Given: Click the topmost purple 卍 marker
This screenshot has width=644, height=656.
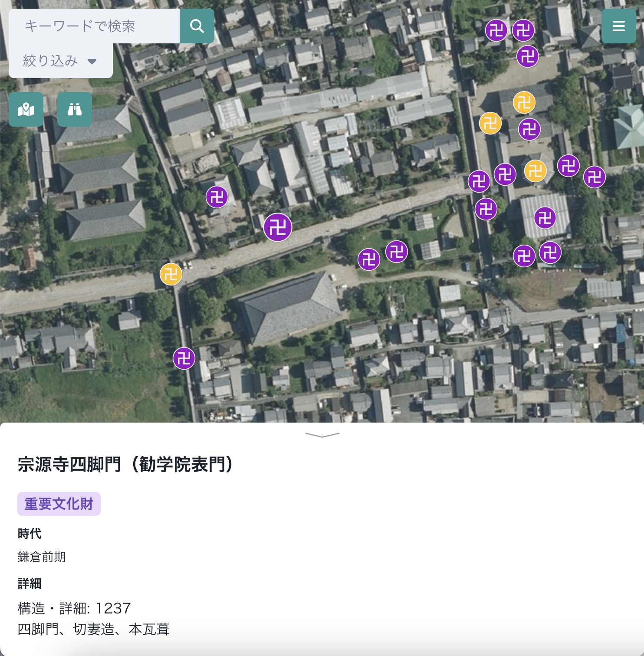Looking at the screenshot, I should 497,31.
